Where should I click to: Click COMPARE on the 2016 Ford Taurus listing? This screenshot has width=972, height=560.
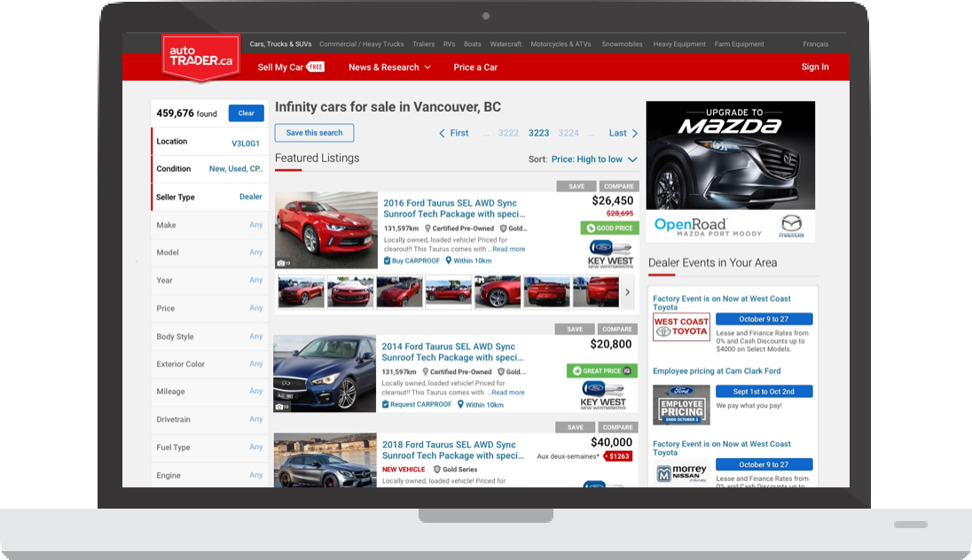[x=619, y=186]
